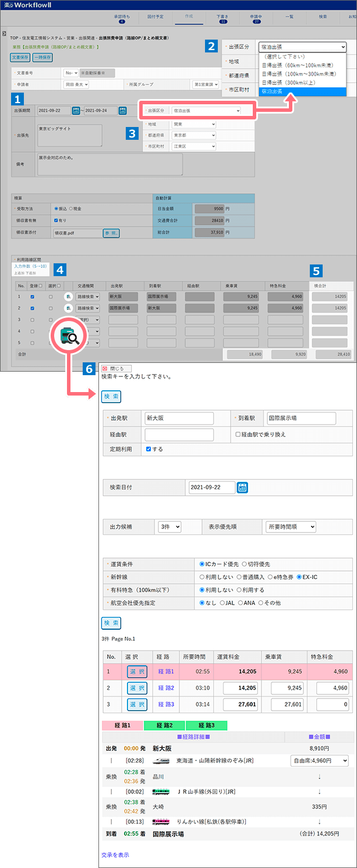This screenshot has height=868, width=357.
Task: Expand the side panel arrow at top left
Action: point(4,33)
